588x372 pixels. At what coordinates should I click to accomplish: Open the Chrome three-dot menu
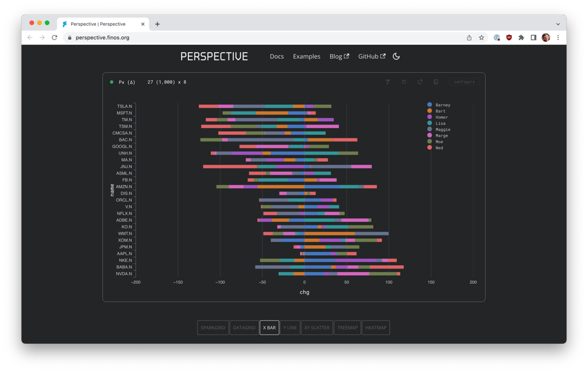(558, 37)
